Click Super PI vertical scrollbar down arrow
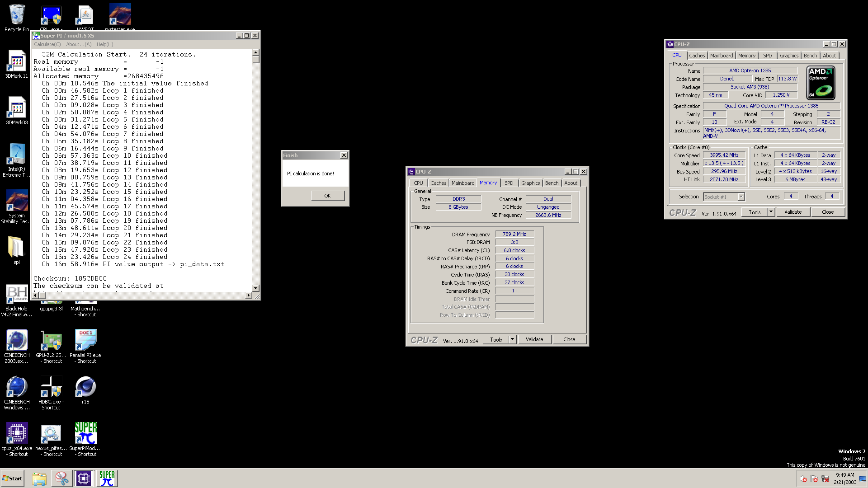The height and width of the screenshot is (488, 868). tap(256, 288)
